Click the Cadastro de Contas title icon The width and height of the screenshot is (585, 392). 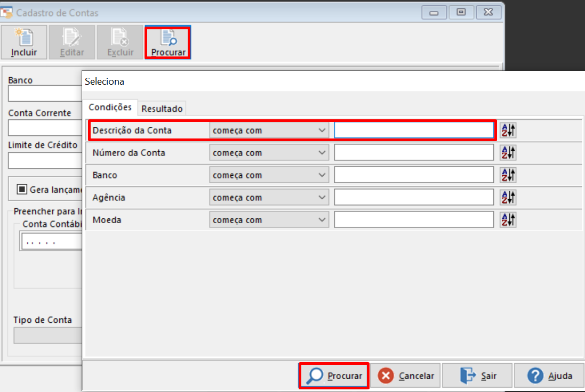[6, 13]
